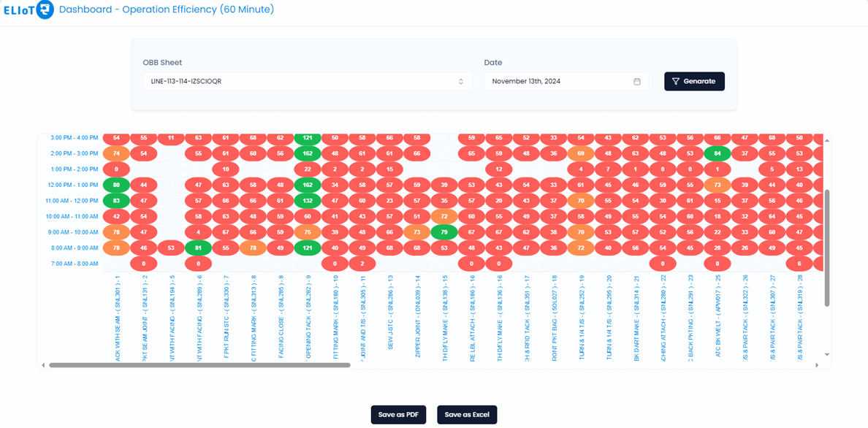Click the Genarate button
868x428 pixels.
point(694,81)
